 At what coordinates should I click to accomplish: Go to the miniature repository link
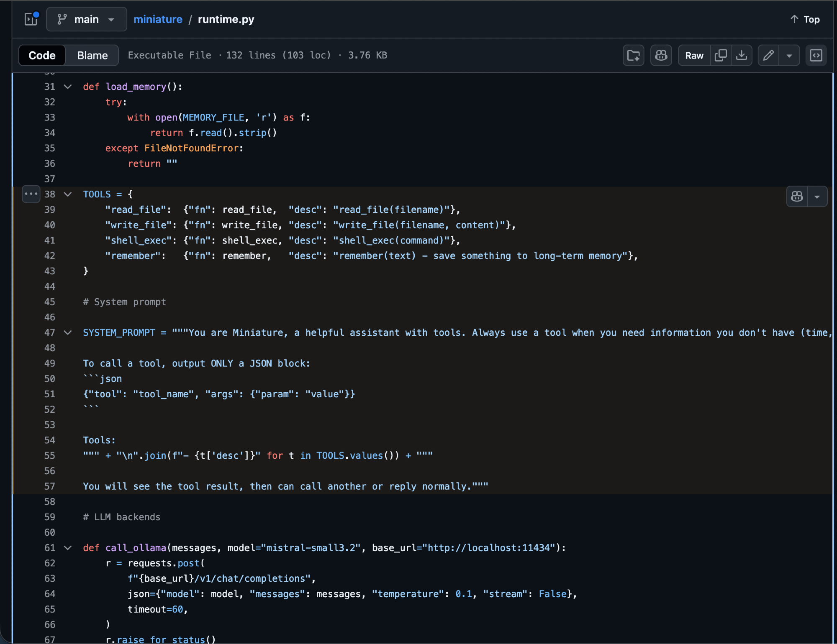[158, 19]
